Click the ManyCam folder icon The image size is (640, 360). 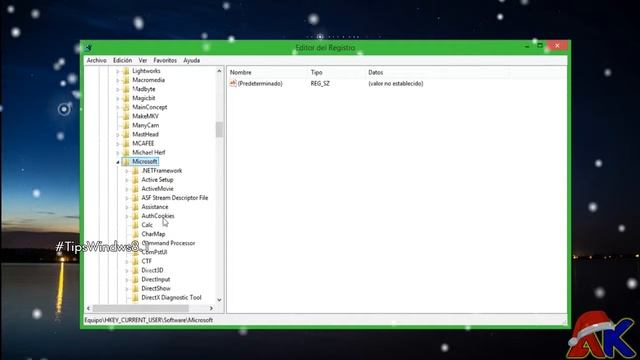(126, 125)
